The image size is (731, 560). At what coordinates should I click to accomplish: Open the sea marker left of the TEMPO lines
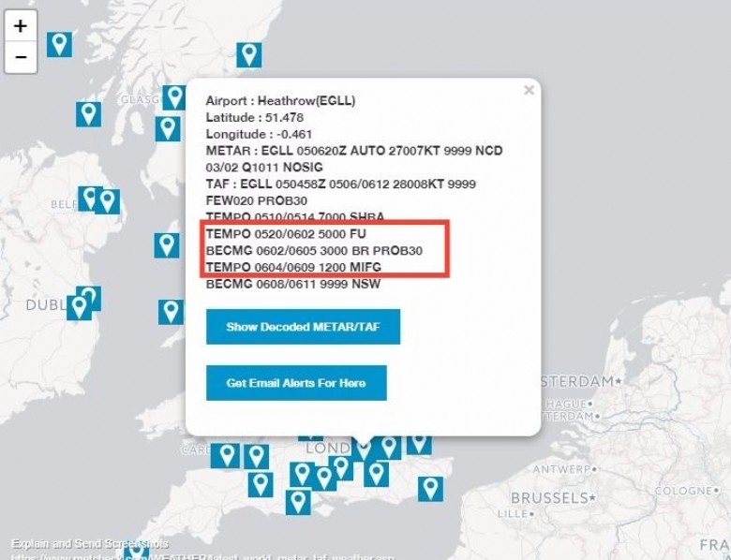point(167,245)
